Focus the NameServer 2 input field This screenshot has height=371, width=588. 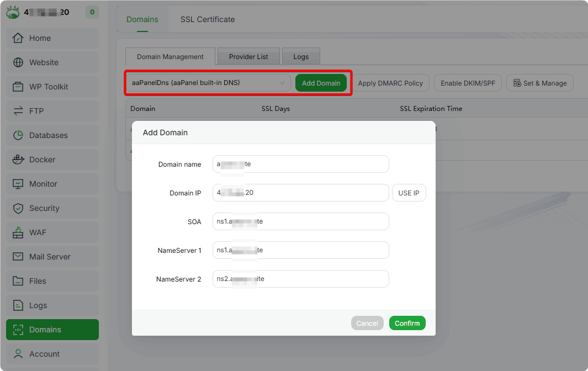coord(301,279)
